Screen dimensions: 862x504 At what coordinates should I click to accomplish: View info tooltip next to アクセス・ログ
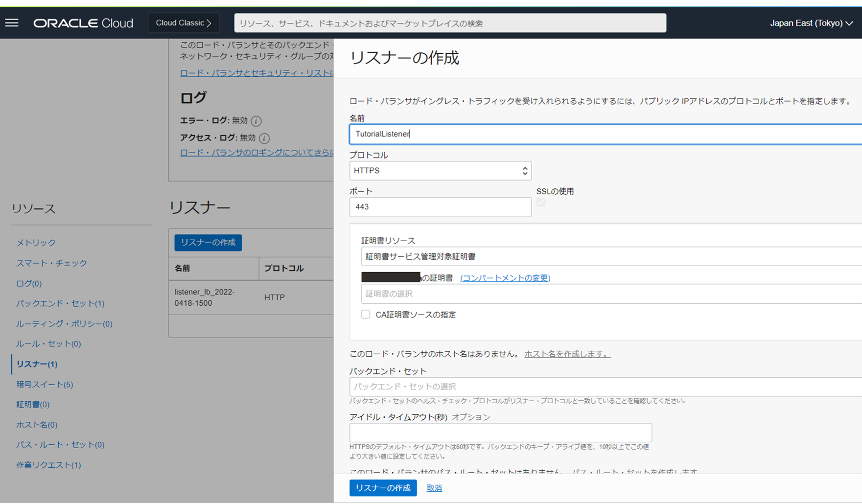[264, 138]
